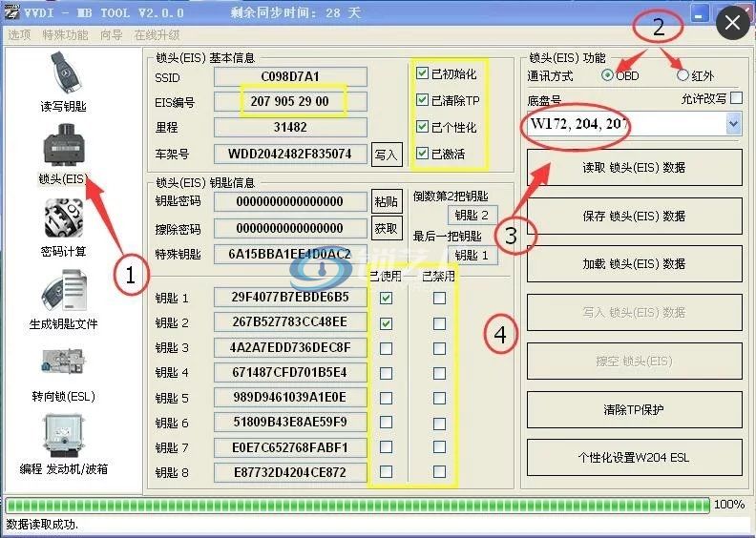Toggle the 已清除TP checkbox
Screen dimensions: 756x538
[422, 100]
